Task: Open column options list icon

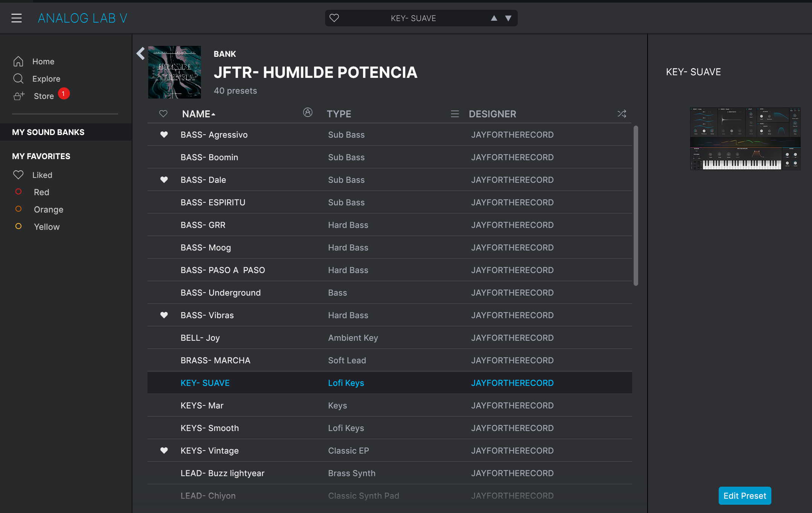Action: click(x=455, y=114)
